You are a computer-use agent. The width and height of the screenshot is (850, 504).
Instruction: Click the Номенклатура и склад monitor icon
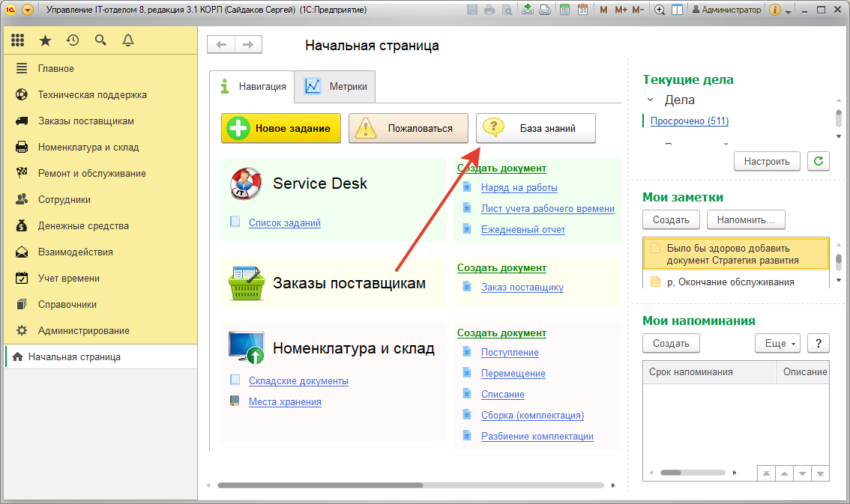(x=247, y=347)
